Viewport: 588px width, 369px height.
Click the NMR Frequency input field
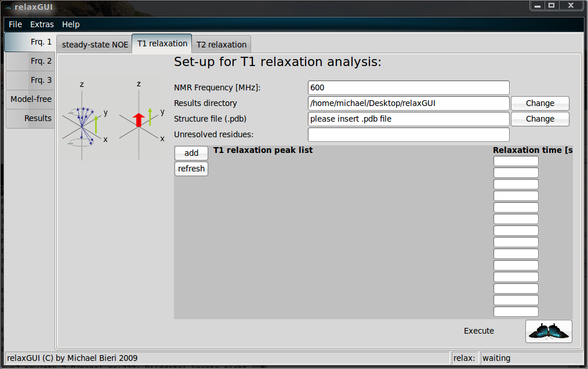408,87
